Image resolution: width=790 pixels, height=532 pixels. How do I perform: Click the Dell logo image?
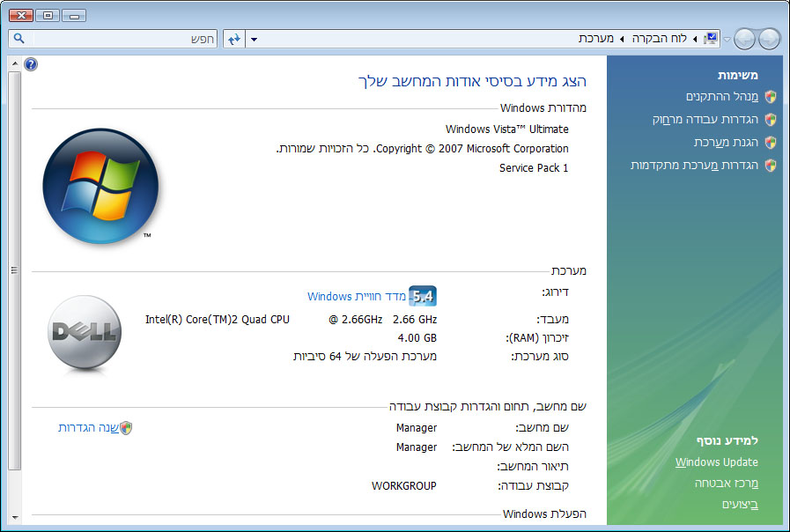[85, 333]
